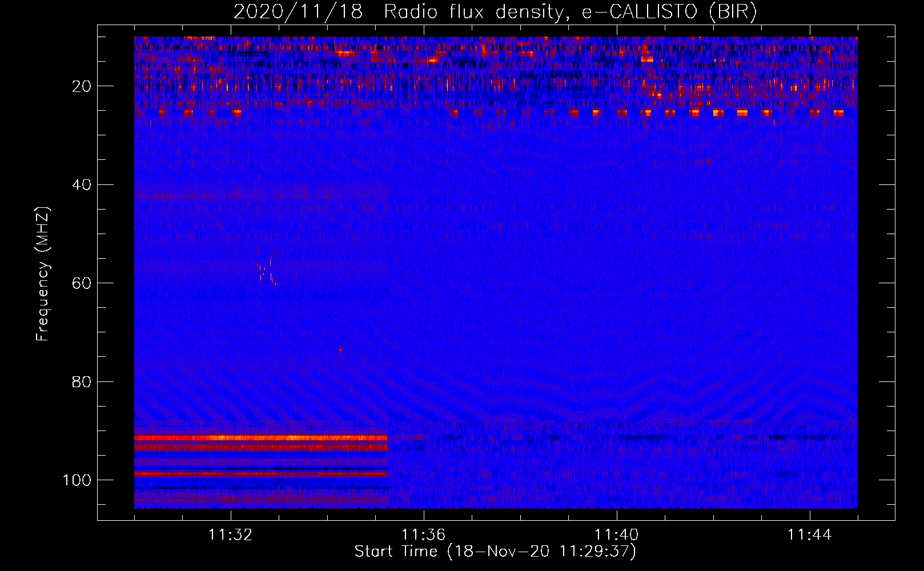
Task: Click the bright red interference band near 91 MHz
Action: pyautogui.click(x=261, y=438)
